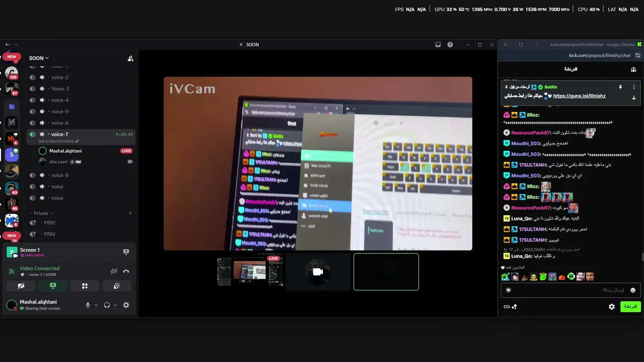Open server icon with 125 badge
The image size is (644, 362).
click(12, 73)
